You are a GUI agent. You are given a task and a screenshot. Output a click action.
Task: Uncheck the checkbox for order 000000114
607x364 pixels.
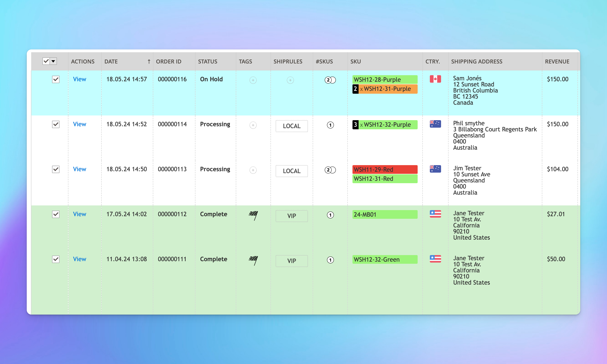click(x=56, y=124)
